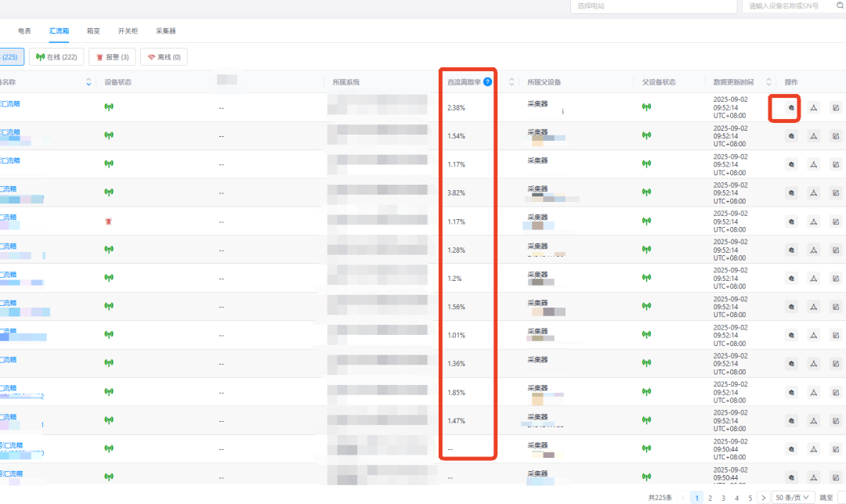Open the 50 条/页 page size dropdown
The height and width of the screenshot is (504, 846).
pyautogui.click(x=791, y=497)
